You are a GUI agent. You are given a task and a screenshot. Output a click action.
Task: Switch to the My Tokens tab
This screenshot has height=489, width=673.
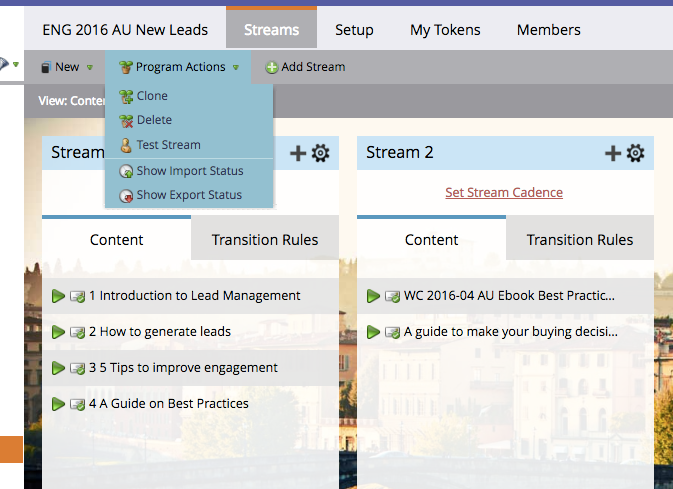coord(445,30)
